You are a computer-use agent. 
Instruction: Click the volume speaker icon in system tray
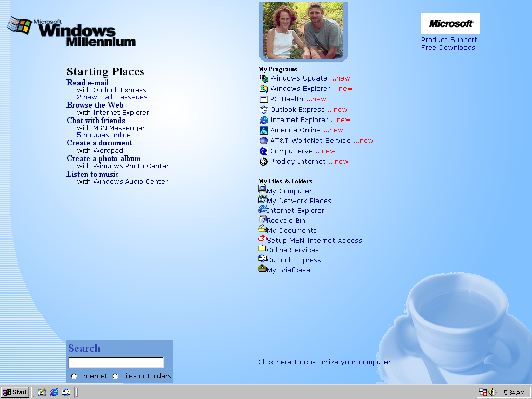492,392
